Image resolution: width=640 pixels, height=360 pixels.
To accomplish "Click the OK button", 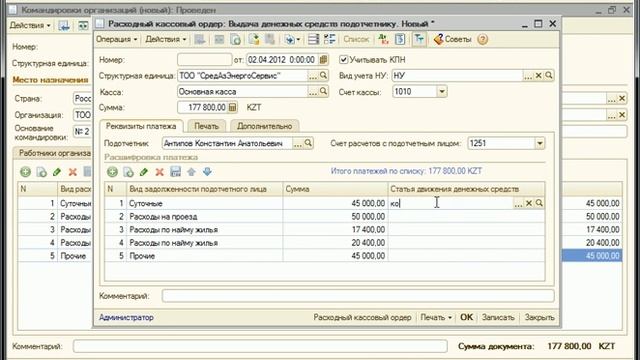I will tap(467, 317).
